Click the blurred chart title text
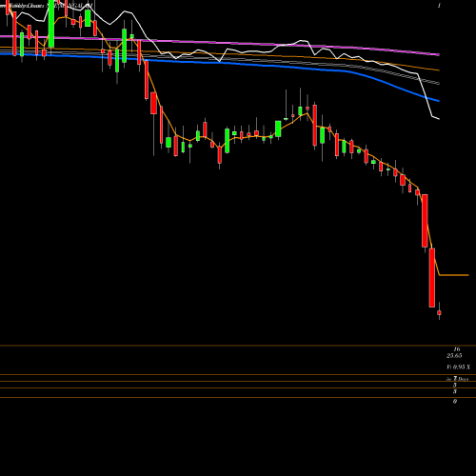 tap(47, 6)
